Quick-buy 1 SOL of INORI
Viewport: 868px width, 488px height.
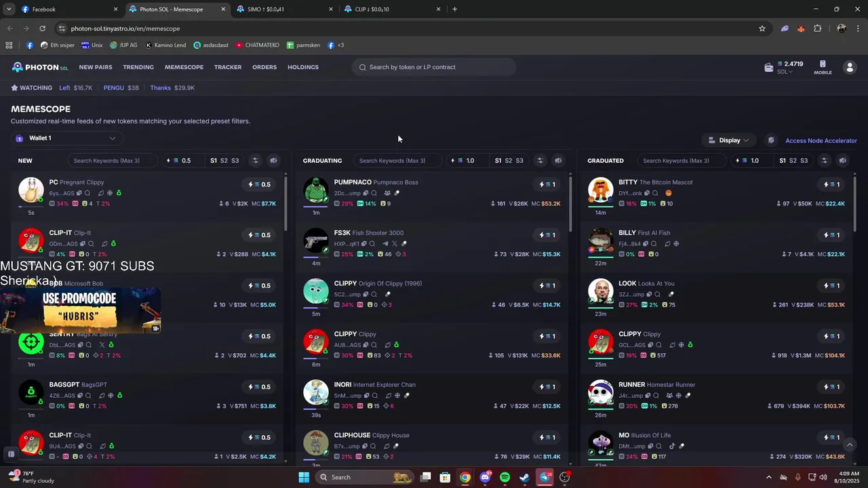click(548, 387)
